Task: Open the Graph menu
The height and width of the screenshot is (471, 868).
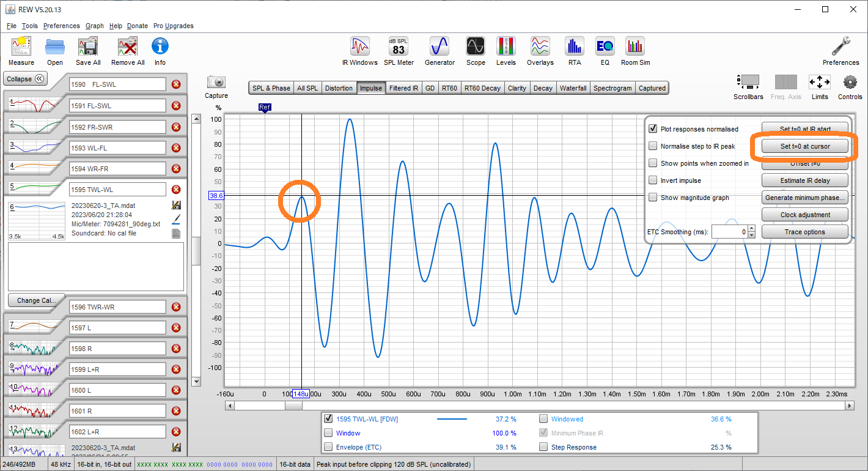Action: click(x=94, y=26)
